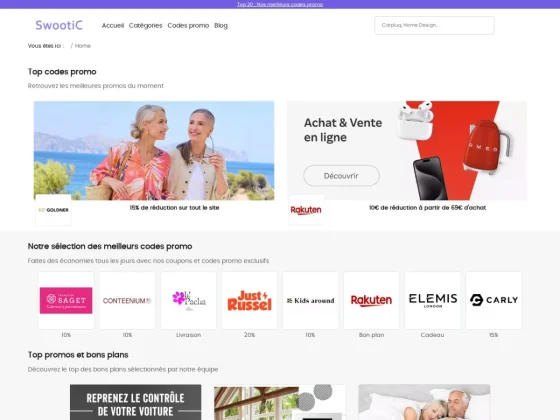Open the Catégories menu item
This screenshot has height=420, width=560.
(x=145, y=25)
